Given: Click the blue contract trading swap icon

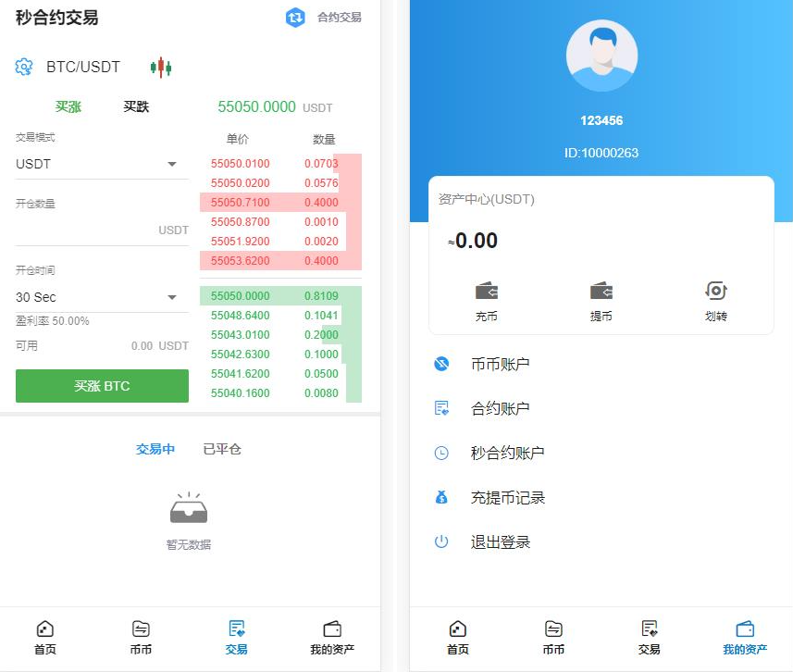Looking at the screenshot, I should (x=295, y=18).
